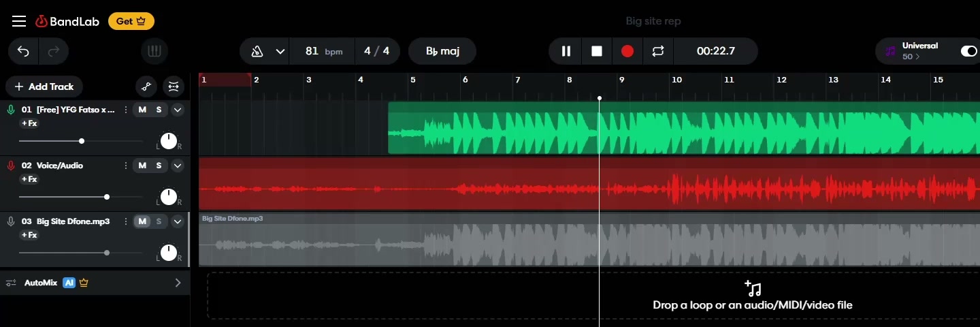Adjust Voice/Audio volume slider
Screen dimensions: 980x327
(x=81, y=197)
